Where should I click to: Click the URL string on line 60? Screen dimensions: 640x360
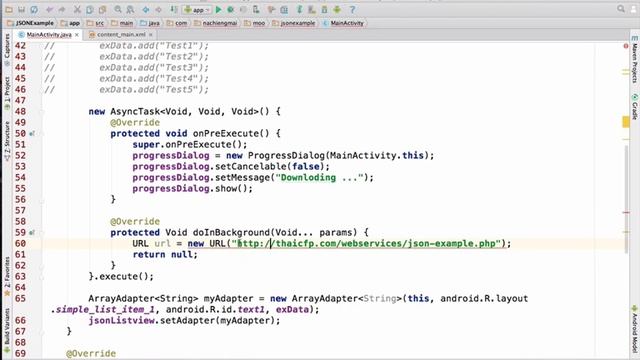click(366, 244)
